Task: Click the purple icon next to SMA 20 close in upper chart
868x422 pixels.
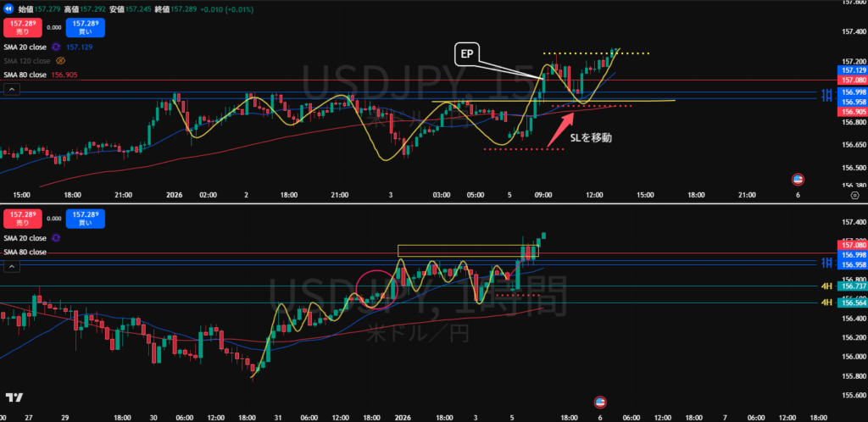Action: pyautogui.click(x=56, y=47)
